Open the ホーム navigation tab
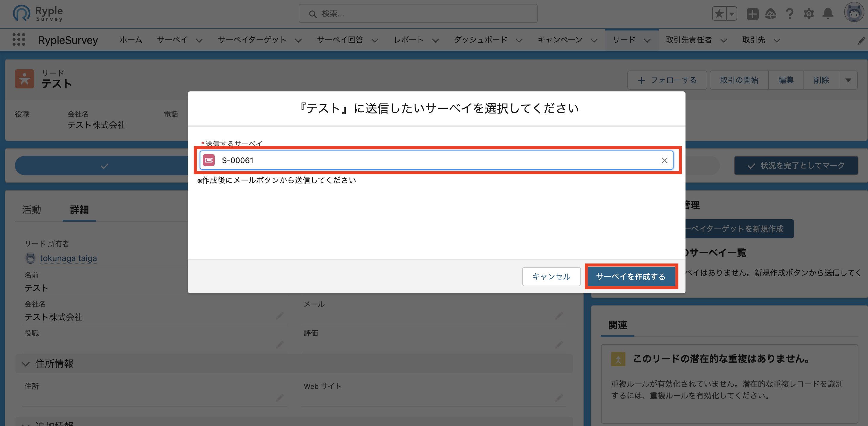Screen dimensions: 868x426 [x=131, y=40]
